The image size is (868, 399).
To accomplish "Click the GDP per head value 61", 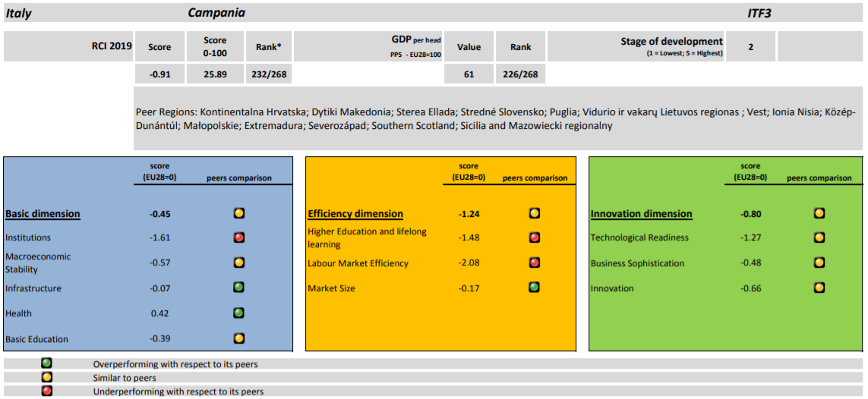I will (x=469, y=74).
